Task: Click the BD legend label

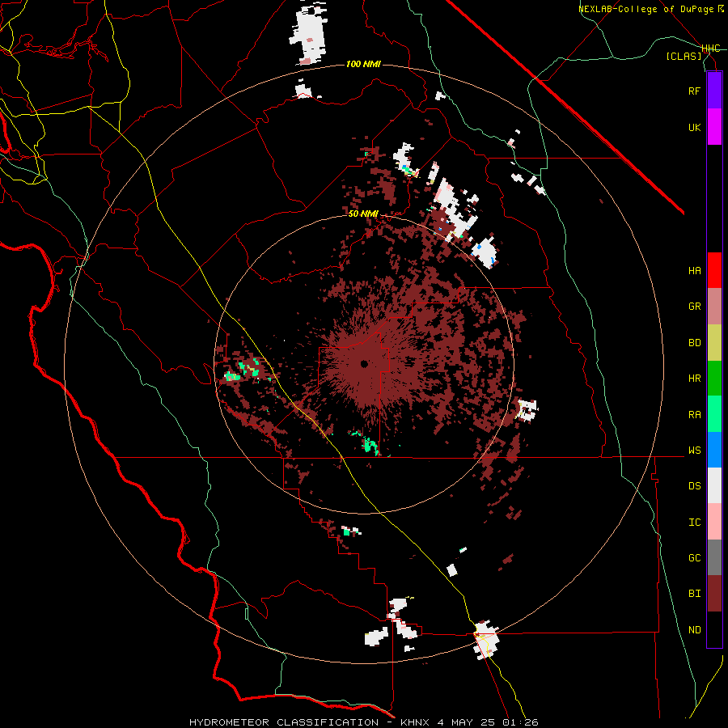Action: coord(694,343)
